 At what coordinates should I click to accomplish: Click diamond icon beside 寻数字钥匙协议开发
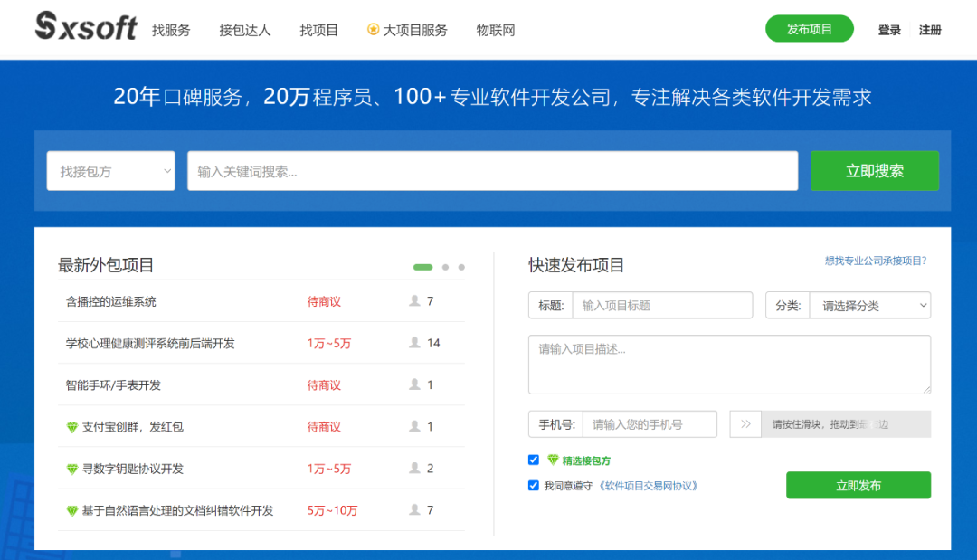(72, 470)
